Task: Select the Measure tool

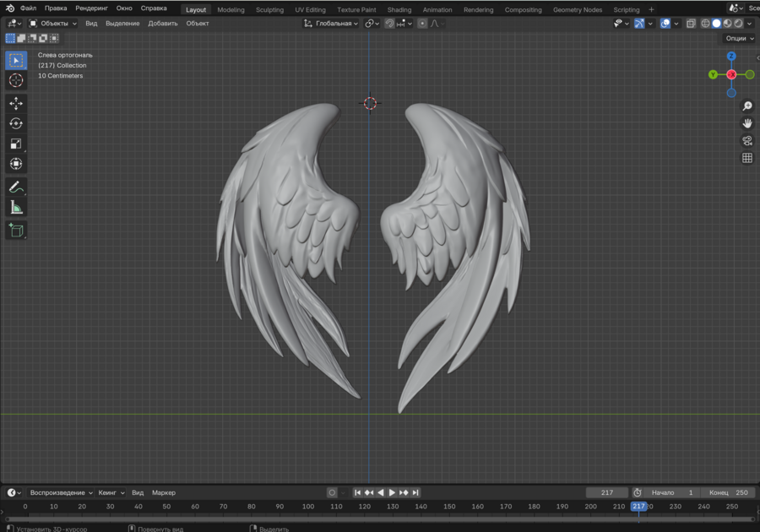Action: [16, 208]
